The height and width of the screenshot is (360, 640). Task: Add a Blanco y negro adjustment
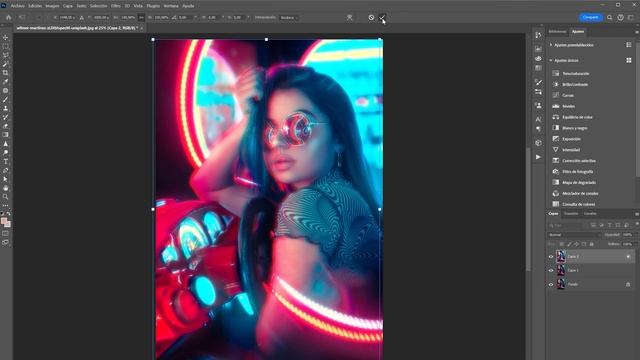tap(575, 128)
